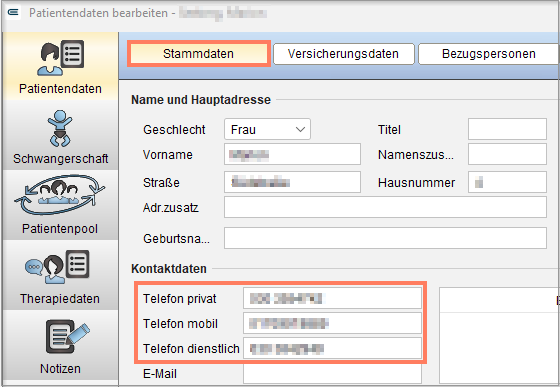Click the Telefon mobil label
Image resolution: width=560 pixels, height=387 pixels.
point(180,323)
